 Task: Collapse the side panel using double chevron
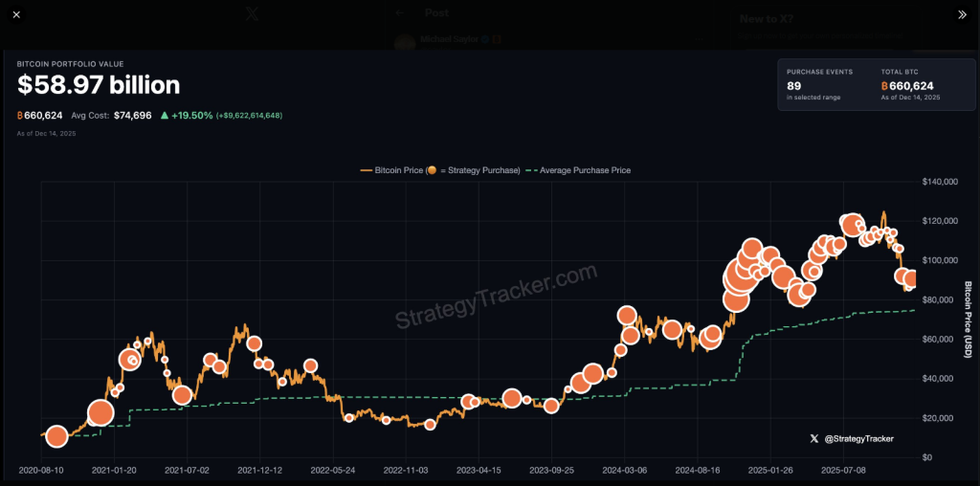pos(962,15)
